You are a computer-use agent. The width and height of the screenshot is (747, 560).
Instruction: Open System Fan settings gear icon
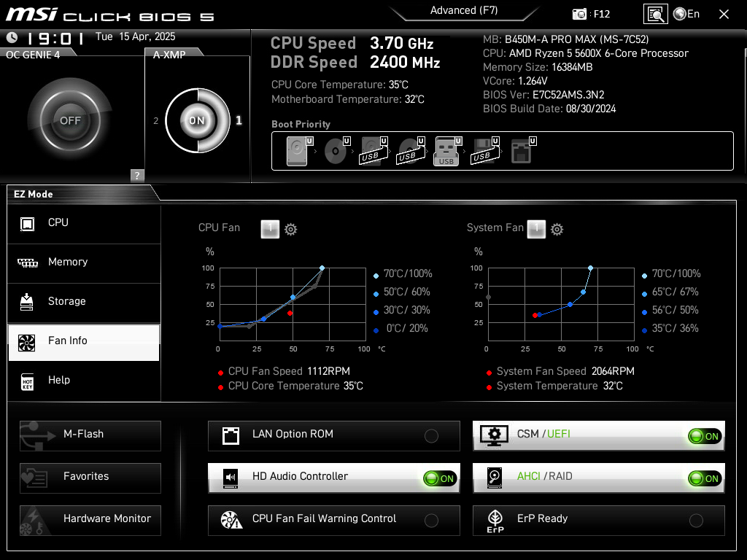tap(557, 230)
